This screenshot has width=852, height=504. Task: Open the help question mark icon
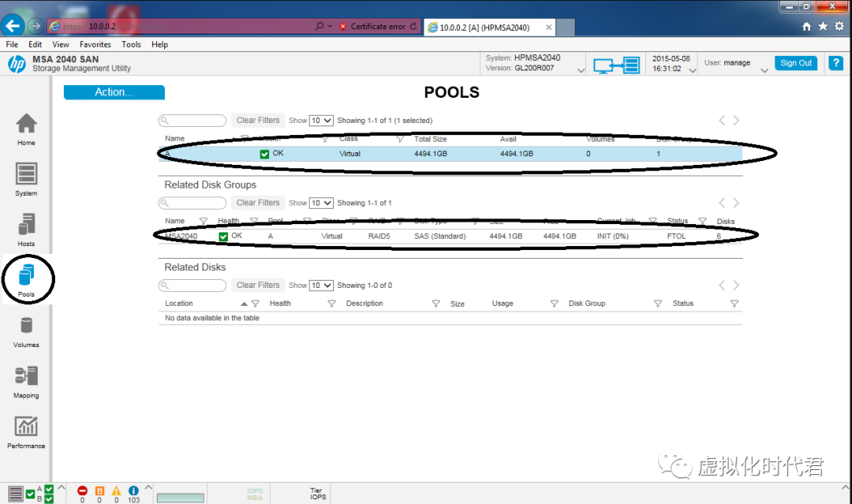coord(835,63)
